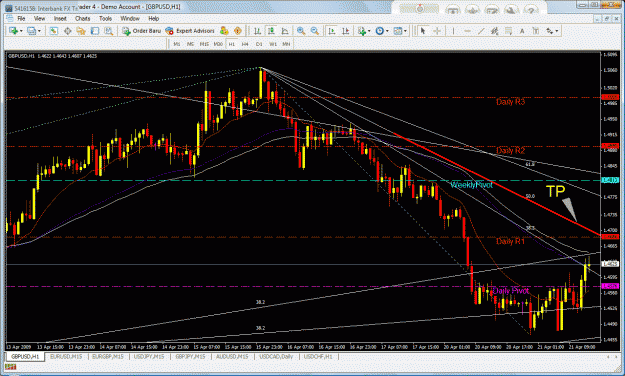Viewport: 625px width, 376px height.
Task: Select the Equidistant Channel tool
Action: pyautogui.click(x=495, y=31)
